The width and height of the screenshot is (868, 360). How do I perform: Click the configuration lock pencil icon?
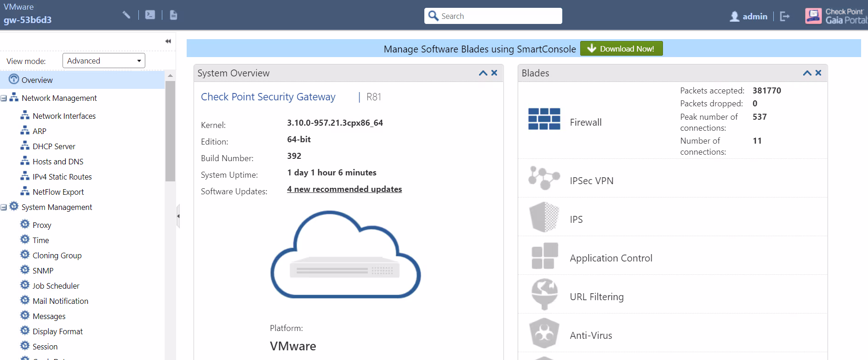coord(126,15)
